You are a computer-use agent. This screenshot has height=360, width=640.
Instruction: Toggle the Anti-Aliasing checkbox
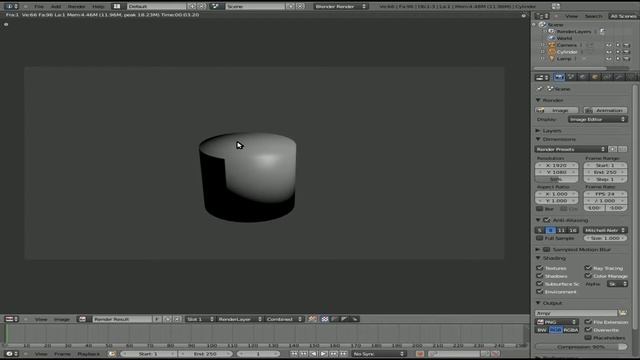click(x=547, y=220)
